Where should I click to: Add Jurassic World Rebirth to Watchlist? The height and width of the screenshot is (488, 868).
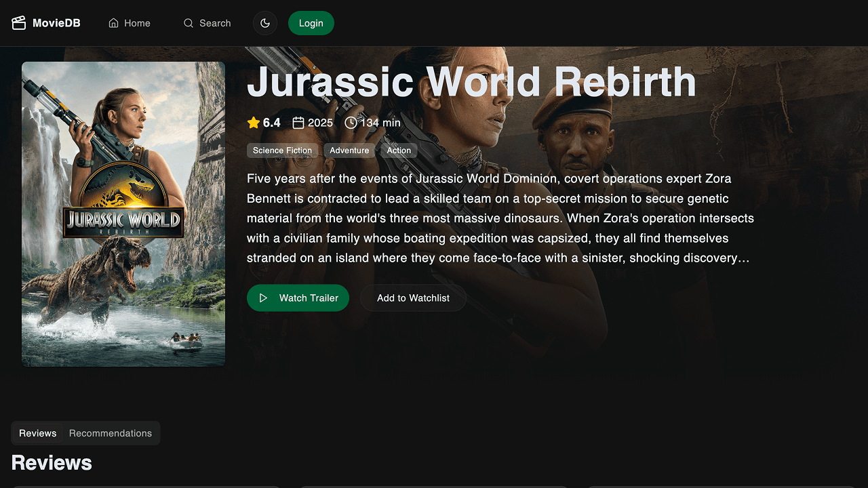point(413,298)
